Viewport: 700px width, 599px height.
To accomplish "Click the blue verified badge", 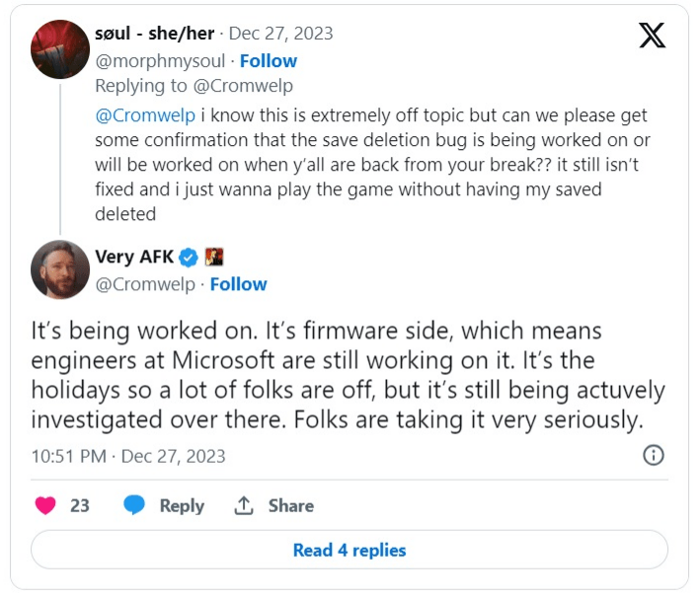I will pos(189,258).
